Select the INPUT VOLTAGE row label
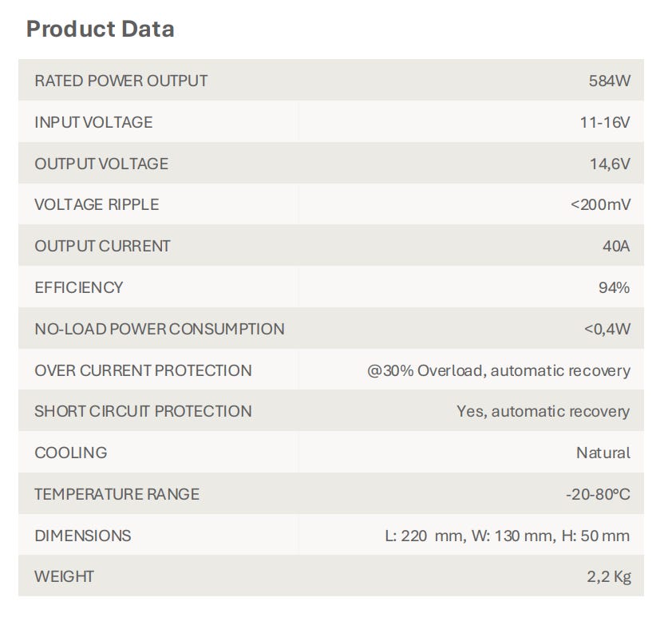 click(93, 122)
